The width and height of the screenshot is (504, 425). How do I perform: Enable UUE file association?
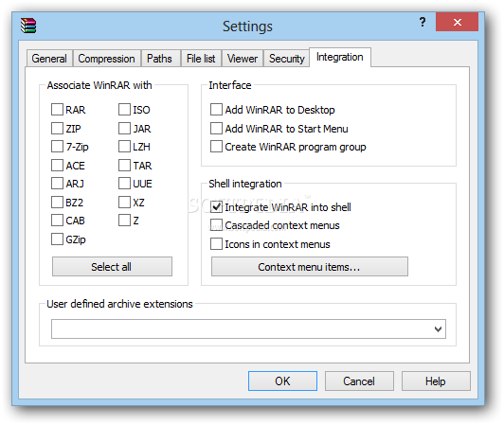coord(124,183)
